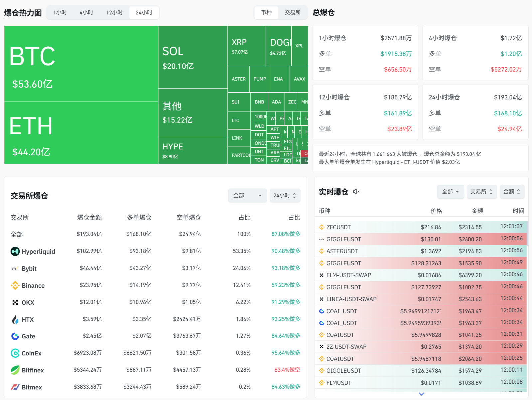
Task: Click the Hyperliquid exchange logo icon
Action: click(15, 251)
